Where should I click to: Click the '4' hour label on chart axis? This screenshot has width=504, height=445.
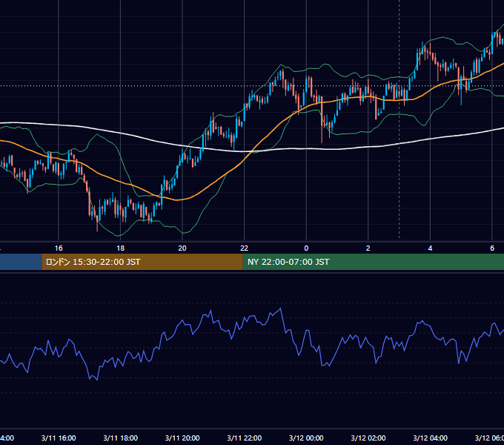[x=430, y=248]
